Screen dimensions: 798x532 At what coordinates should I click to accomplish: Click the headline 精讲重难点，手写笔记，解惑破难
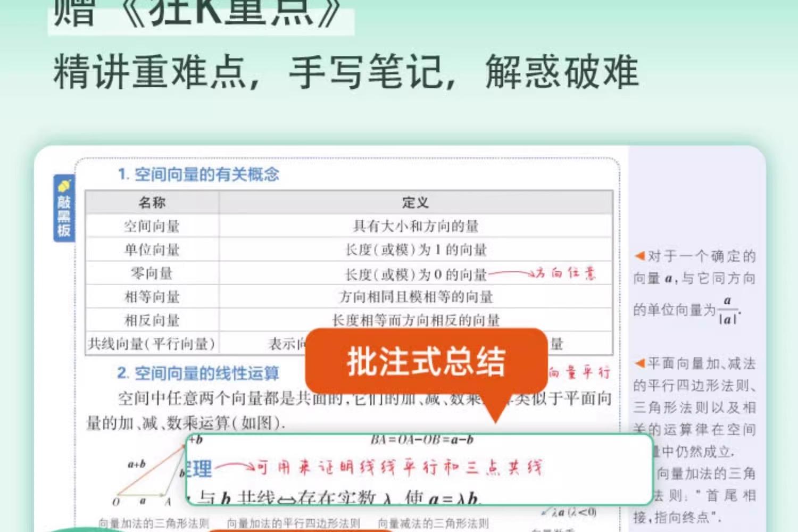point(346,71)
